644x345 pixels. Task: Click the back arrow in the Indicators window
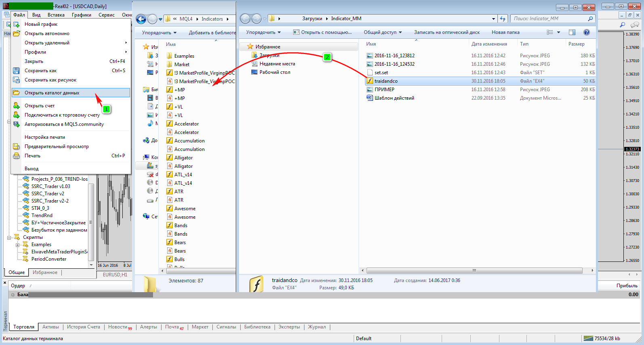[x=141, y=19]
